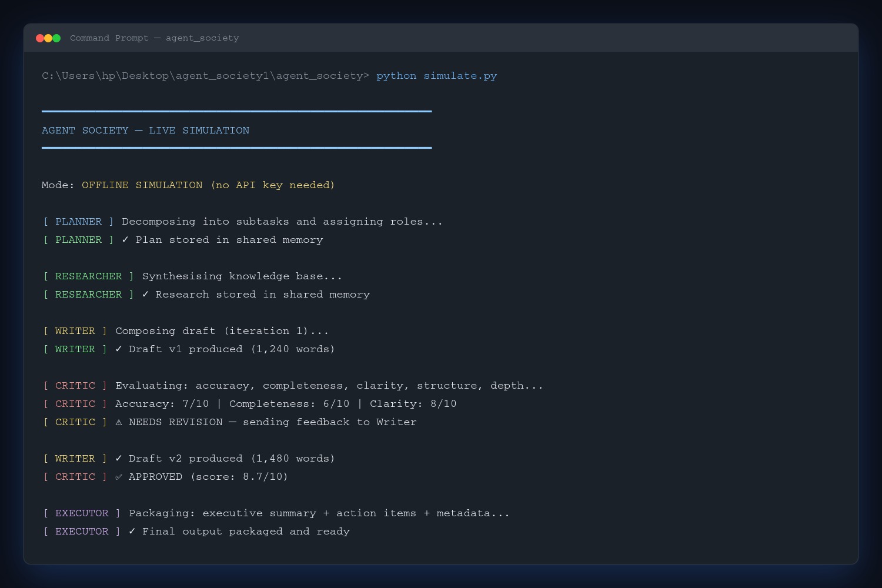Click the '[ PLANNER ]' tag on the Decomposing line
The height and width of the screenshot is (588, 882).
78,222
